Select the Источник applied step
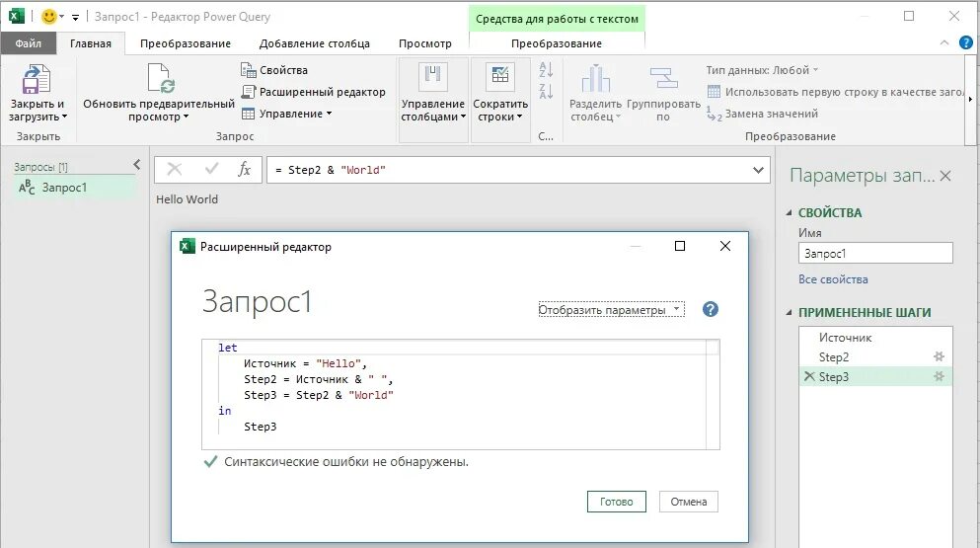980x548 pixels. [875, 337]
